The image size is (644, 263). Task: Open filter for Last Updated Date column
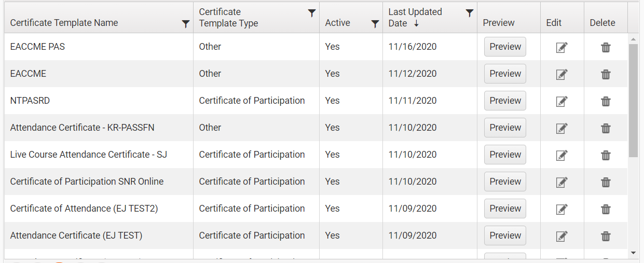[x=470, y=13]
